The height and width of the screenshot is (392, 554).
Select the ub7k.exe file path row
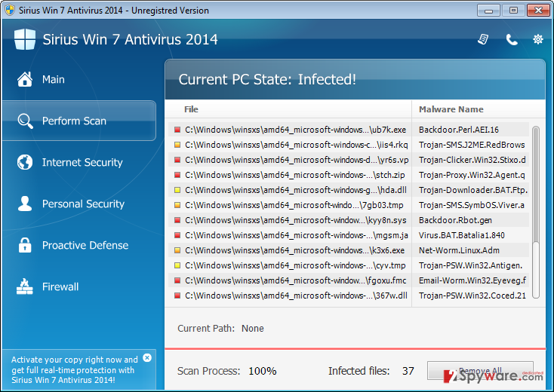[x=295, y=130]
